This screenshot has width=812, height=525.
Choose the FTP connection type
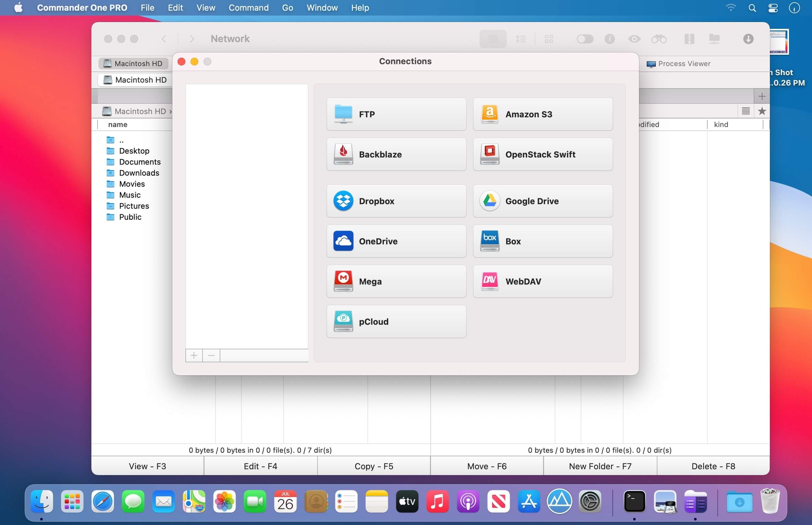(396, 114)
